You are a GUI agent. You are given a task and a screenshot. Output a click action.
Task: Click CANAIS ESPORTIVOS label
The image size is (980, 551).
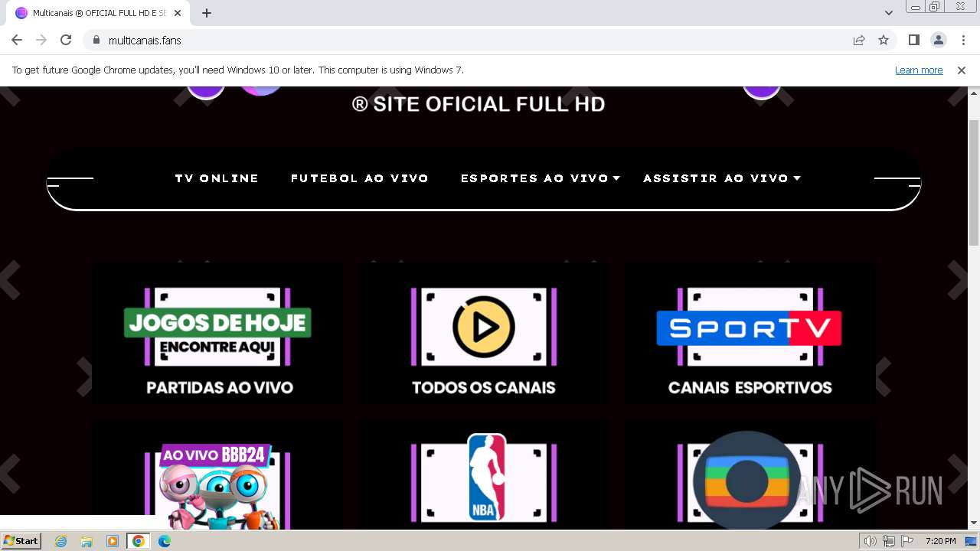point(750,387)
